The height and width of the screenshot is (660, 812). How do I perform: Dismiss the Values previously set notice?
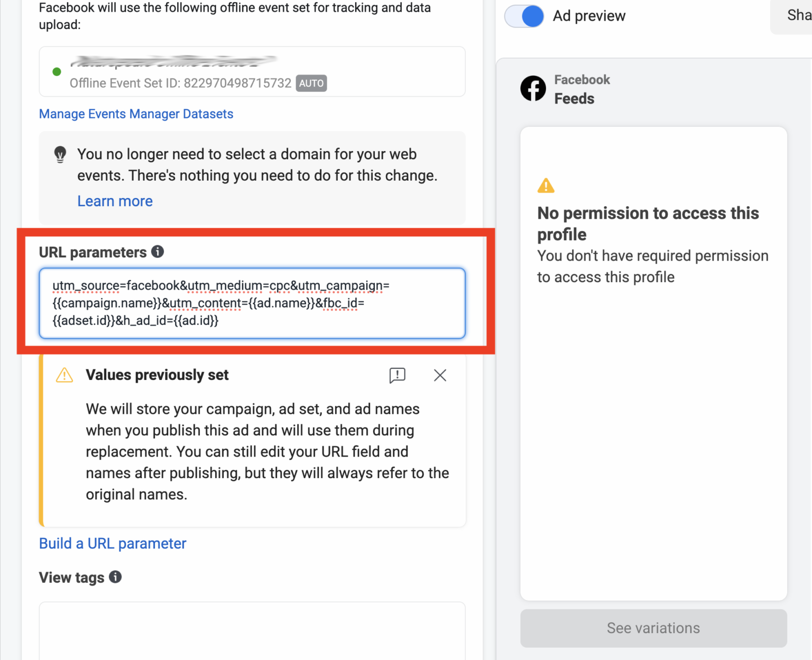pyautogui.click(x=440, y=375)
